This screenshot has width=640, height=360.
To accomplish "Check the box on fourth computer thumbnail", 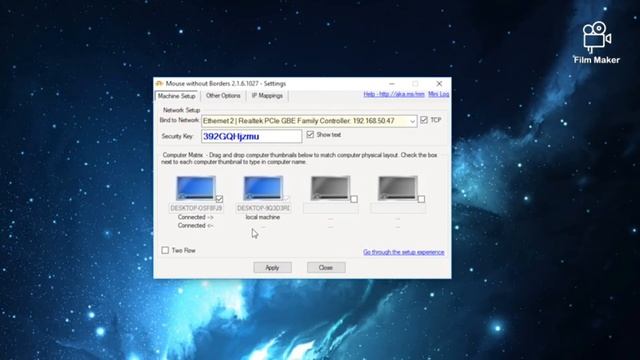I will click(x=421, y=199).
